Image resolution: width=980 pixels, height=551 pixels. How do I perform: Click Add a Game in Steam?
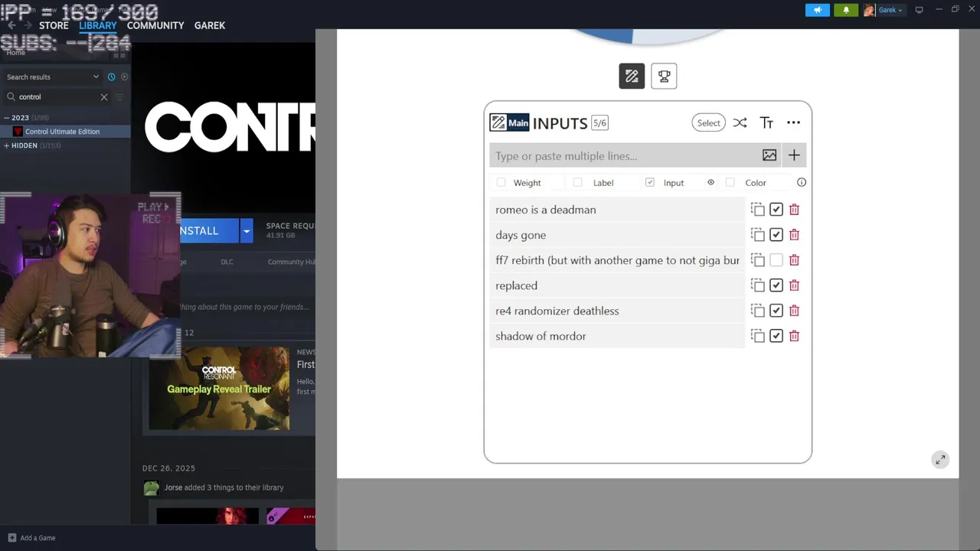pos(31,538)
